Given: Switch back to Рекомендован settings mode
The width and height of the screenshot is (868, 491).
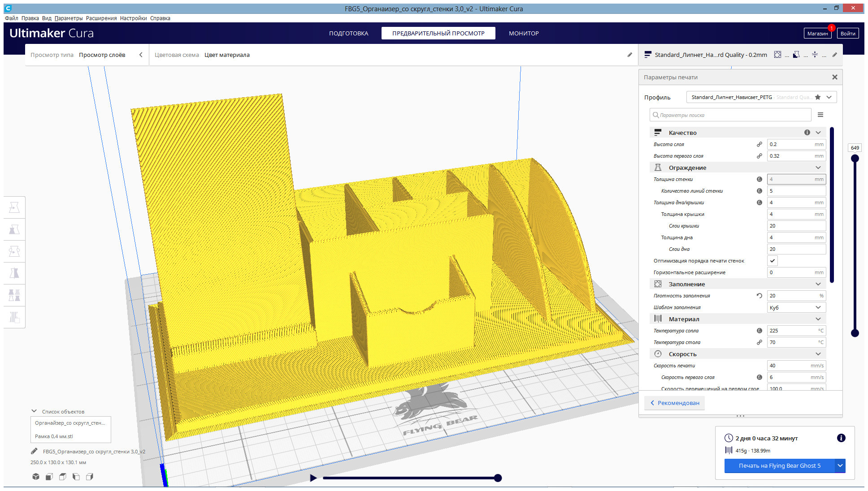Looking at the screenshot, I should 675,403.
